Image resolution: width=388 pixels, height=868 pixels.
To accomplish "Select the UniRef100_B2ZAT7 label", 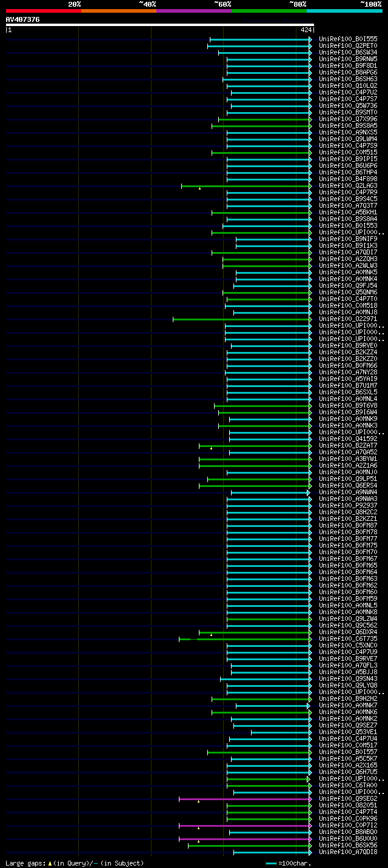I will (348, 445).
